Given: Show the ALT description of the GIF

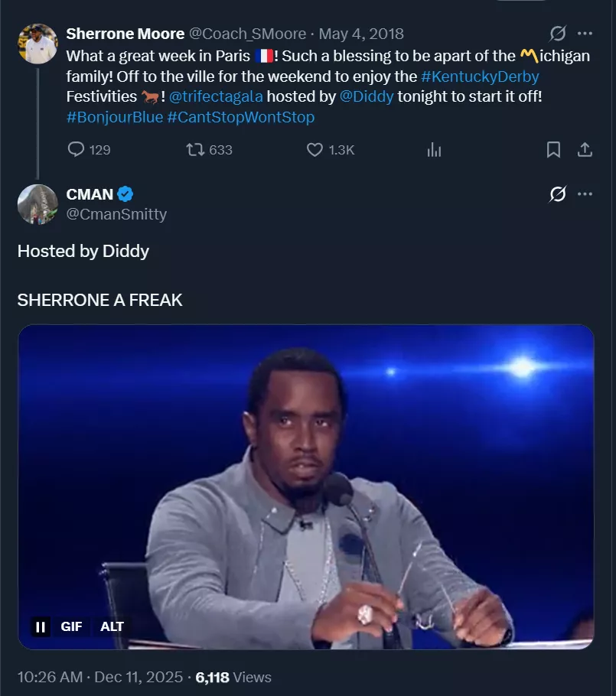Looking at the screenshot, I should pyautogui.click(x=112, y=627).
